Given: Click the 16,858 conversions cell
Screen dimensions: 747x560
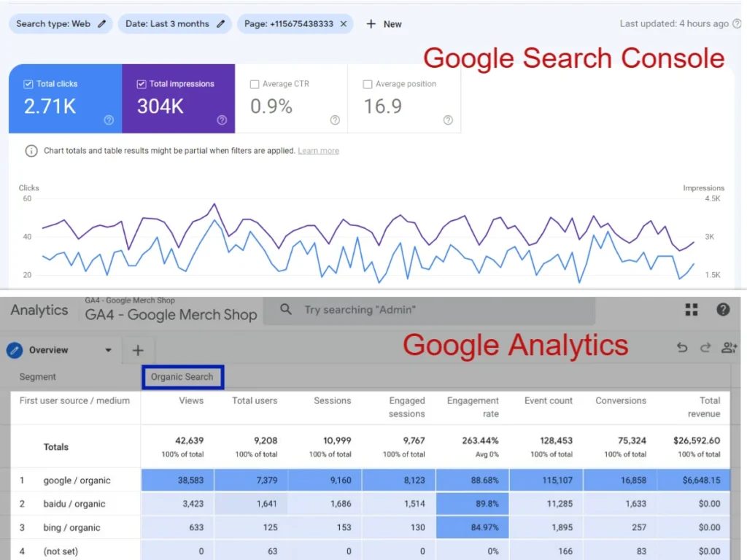Looking at the screenshot, I should pos(620,480).
